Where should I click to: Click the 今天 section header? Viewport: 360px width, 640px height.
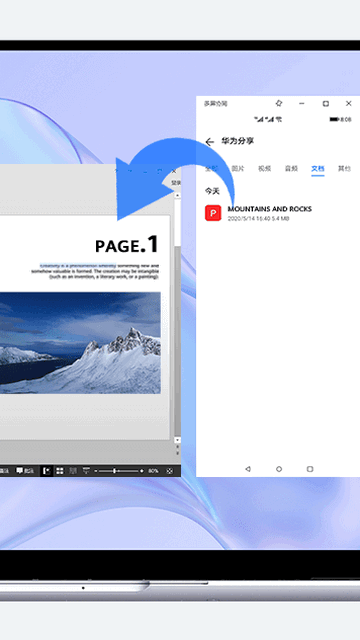[212, 191]
